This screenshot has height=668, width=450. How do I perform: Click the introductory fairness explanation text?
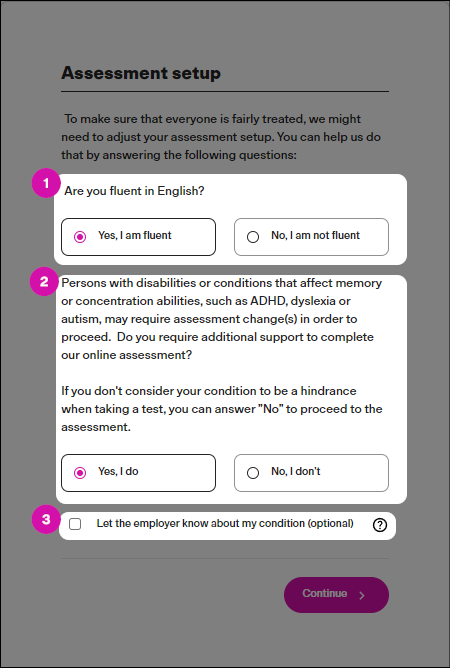pos(221,137)
